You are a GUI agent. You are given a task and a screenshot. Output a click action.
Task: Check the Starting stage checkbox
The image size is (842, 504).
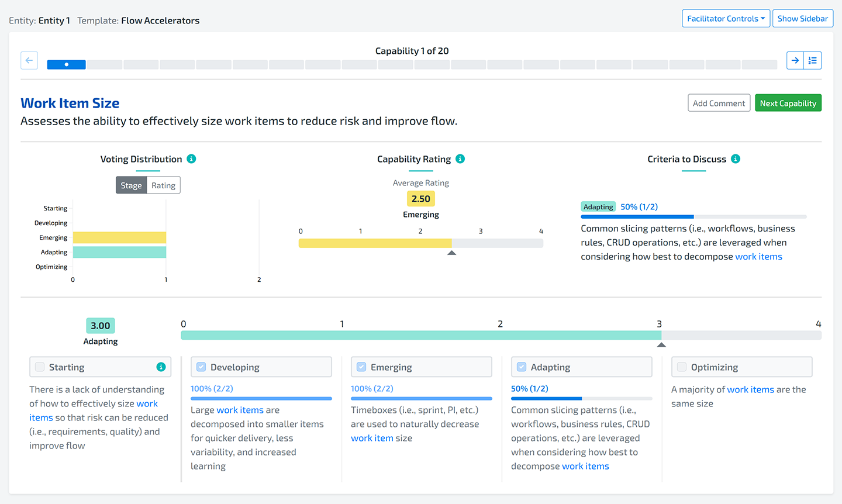[40, 367]
